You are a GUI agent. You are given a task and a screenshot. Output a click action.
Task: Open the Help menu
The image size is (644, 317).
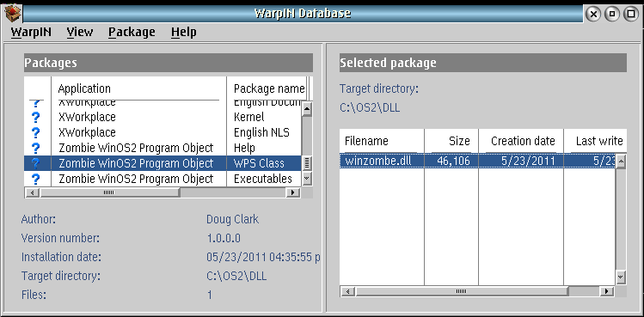pos(184,32)
